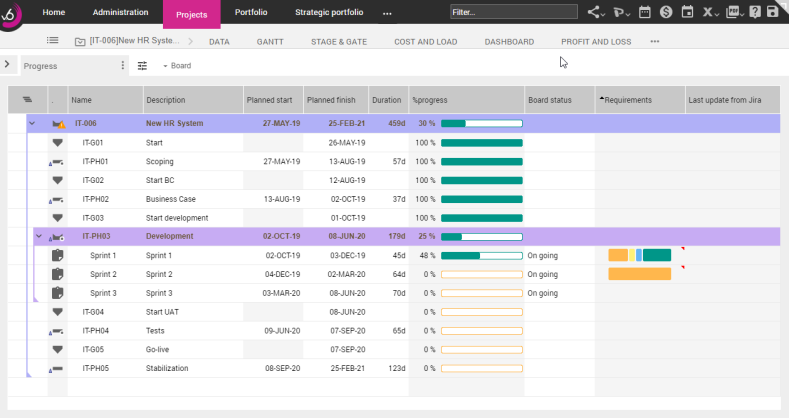
Task: Click the Board status column header
Action: point(560,100)
